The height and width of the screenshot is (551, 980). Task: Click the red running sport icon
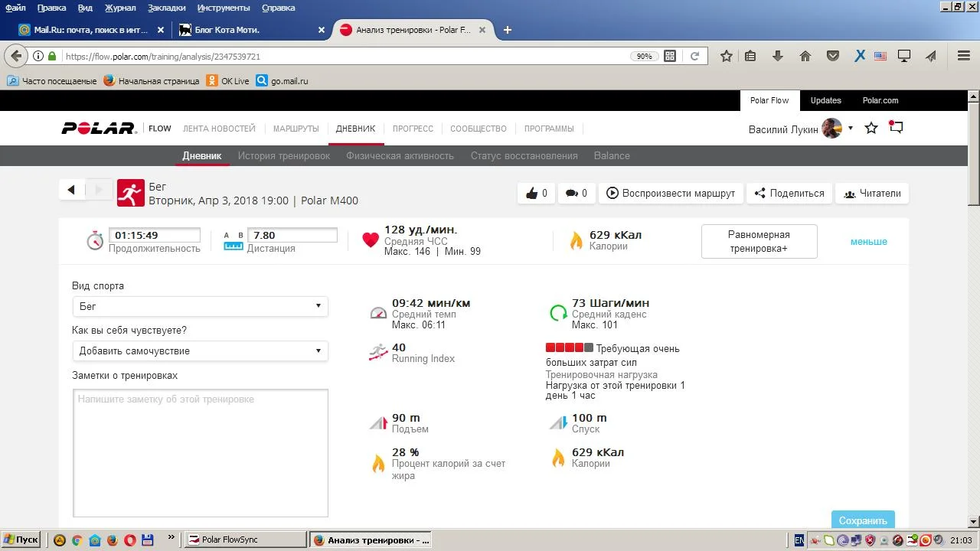pos(131,193)
